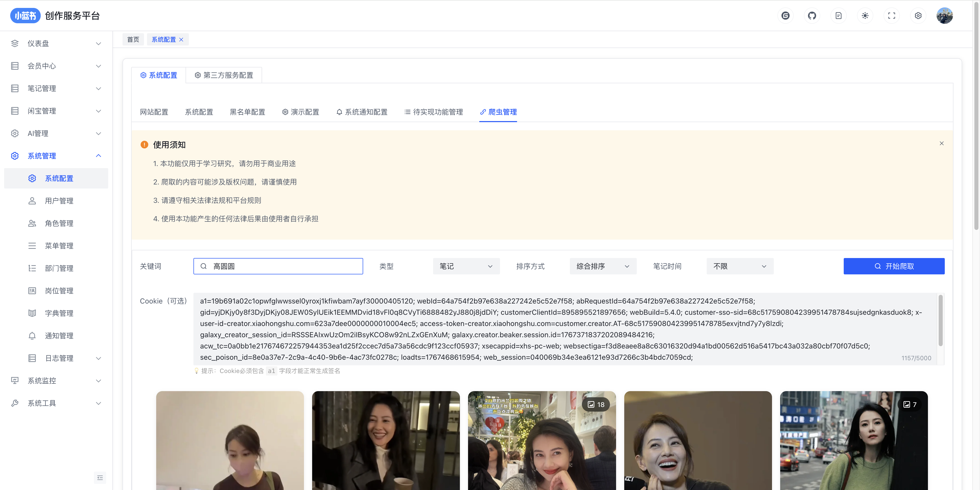Toggle light/dark theme sun icon
Viewport: 980px width, 490px height.
click(x=865, y=16)
